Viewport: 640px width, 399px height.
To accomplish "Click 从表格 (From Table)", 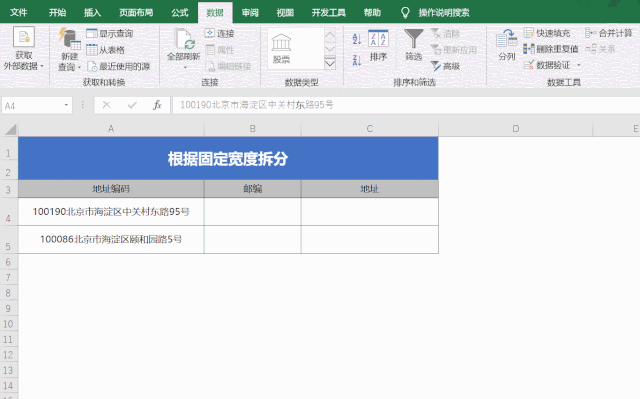I will [105, 50].
